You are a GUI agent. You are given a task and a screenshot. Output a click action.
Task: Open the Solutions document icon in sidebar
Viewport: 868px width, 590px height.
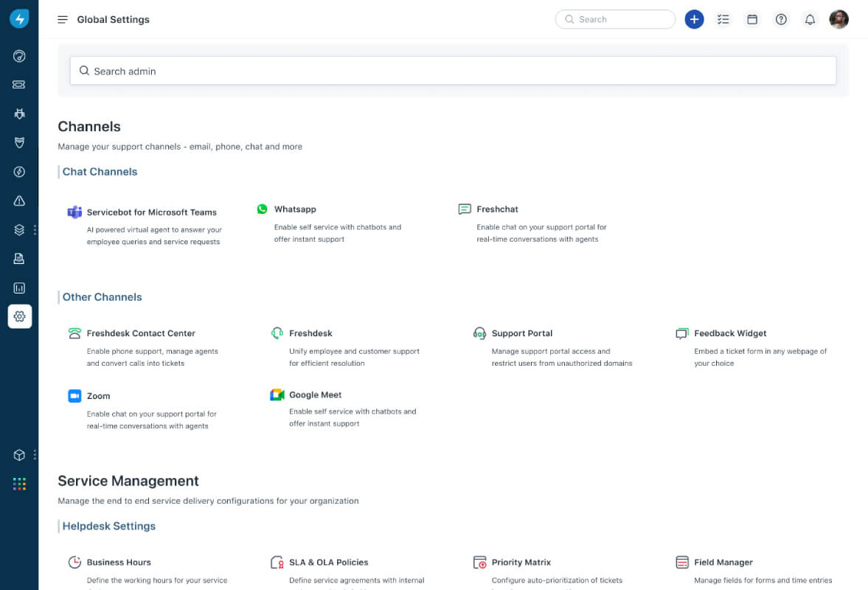pyautogui.click(x=19, y=258)
